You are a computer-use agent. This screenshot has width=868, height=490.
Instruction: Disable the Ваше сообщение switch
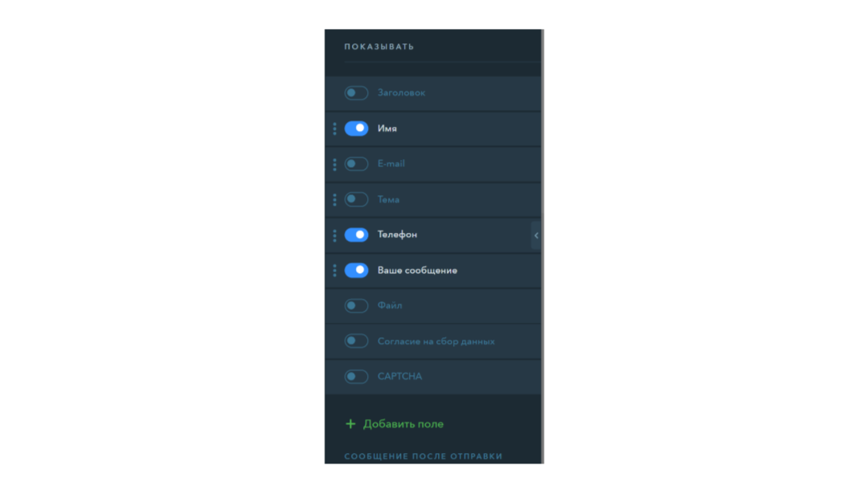[356, 270]
